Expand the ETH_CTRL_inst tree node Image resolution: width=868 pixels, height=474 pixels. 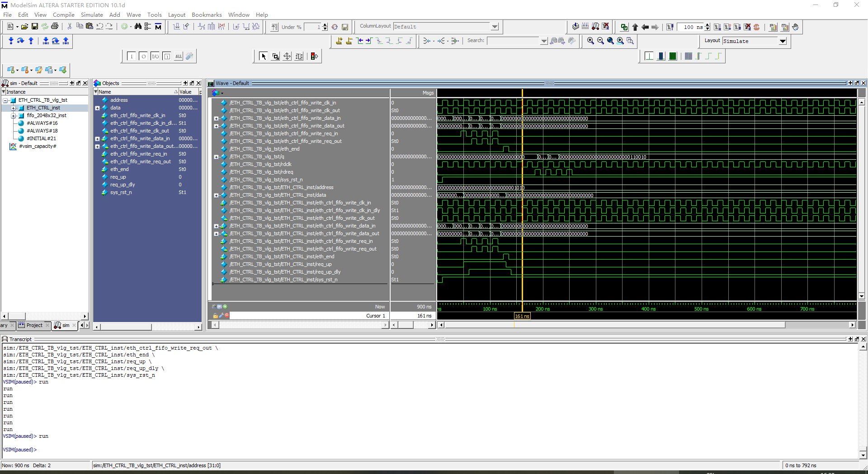coord(13,108)
